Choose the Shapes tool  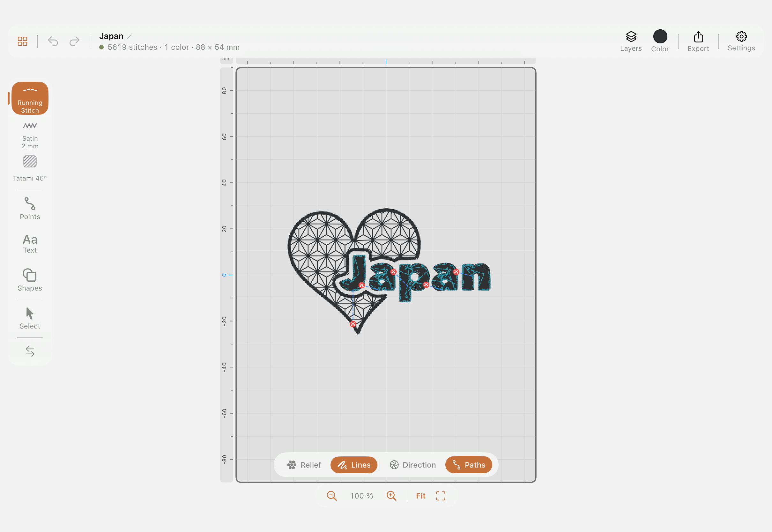(x=30, y=280)
